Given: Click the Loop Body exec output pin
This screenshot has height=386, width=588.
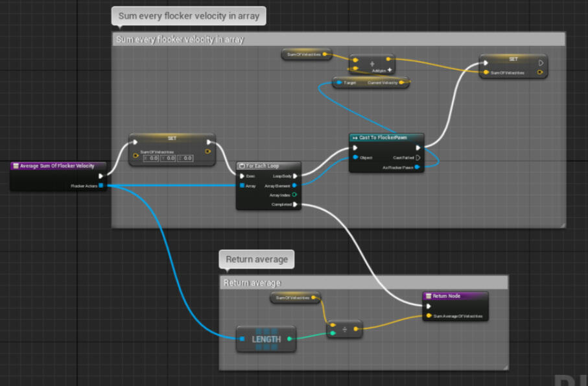Looking at the screenshot, I should pos(296,176).
